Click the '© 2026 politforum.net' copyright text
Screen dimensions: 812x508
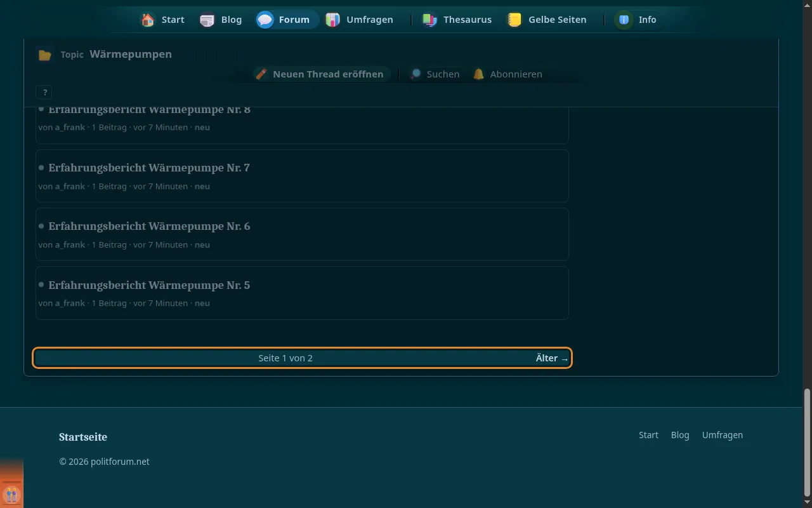(x=104, y=462)
